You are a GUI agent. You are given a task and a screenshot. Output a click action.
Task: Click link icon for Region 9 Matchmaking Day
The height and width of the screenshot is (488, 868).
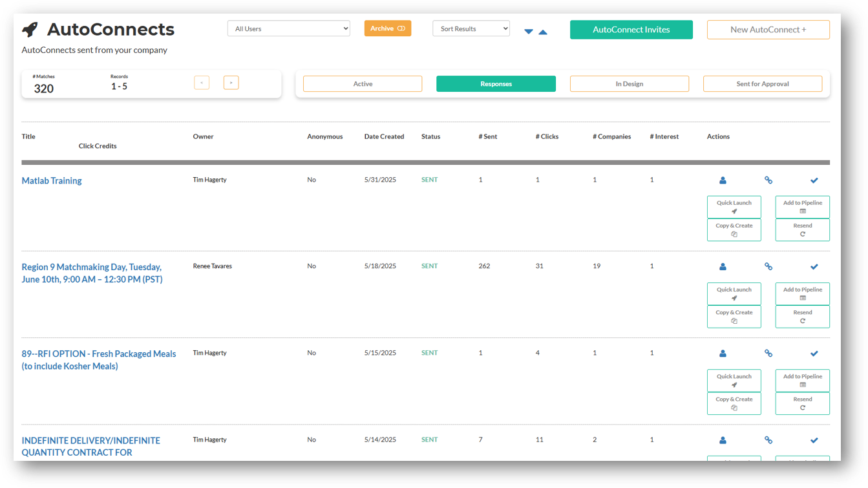(x=768, y=266)
